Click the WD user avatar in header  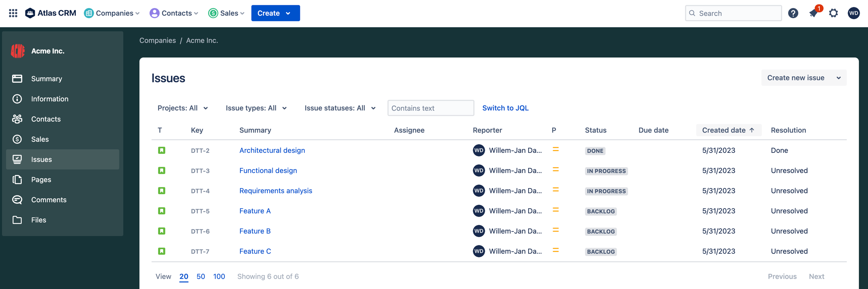pyautogui.click(x=853, y=13)
